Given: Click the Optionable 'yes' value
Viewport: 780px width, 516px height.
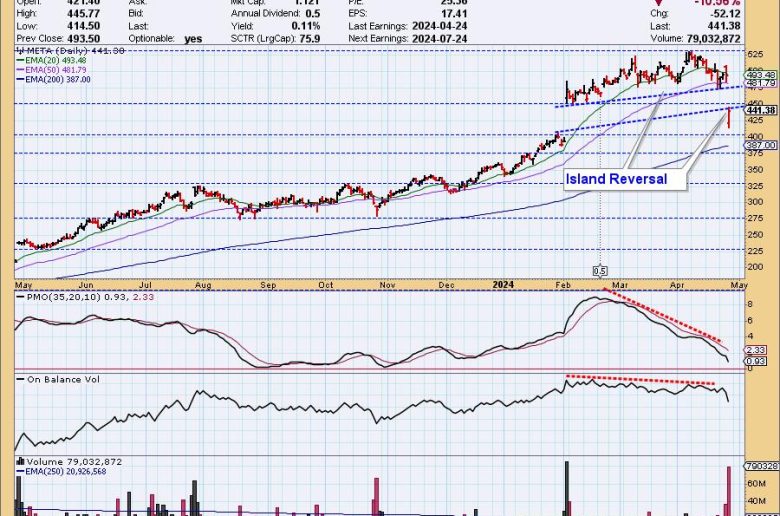Looking at the screenshot, I should click(193, 39).
